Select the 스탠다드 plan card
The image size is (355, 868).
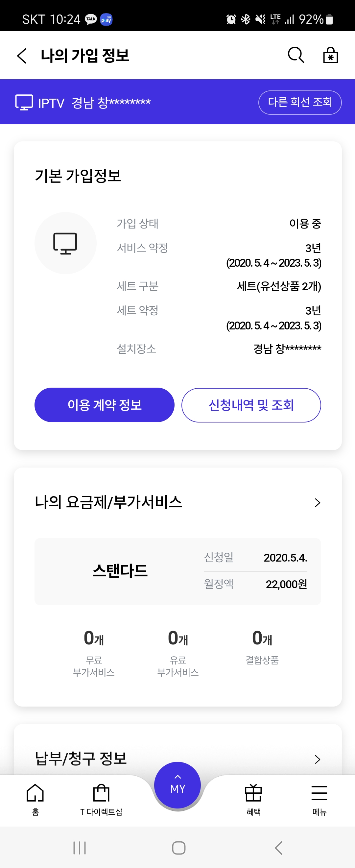[x=177, y=571]
